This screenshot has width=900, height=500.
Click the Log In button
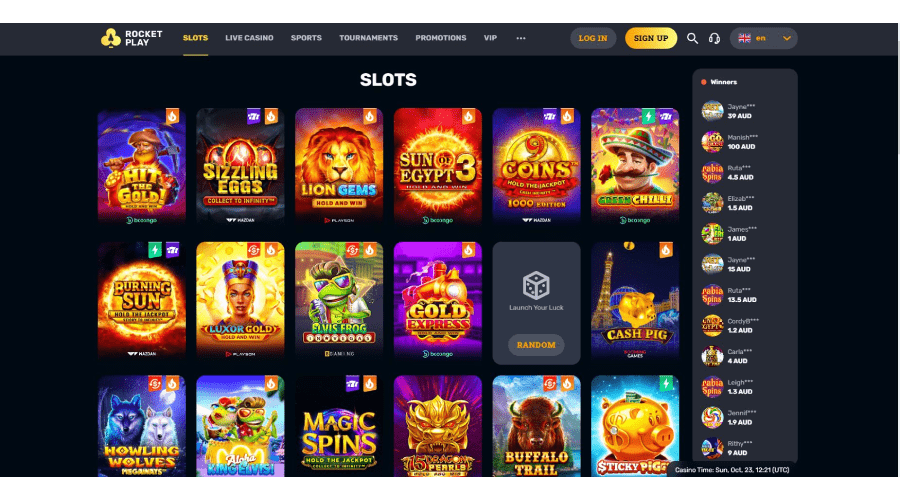click(x=593, y=38)
